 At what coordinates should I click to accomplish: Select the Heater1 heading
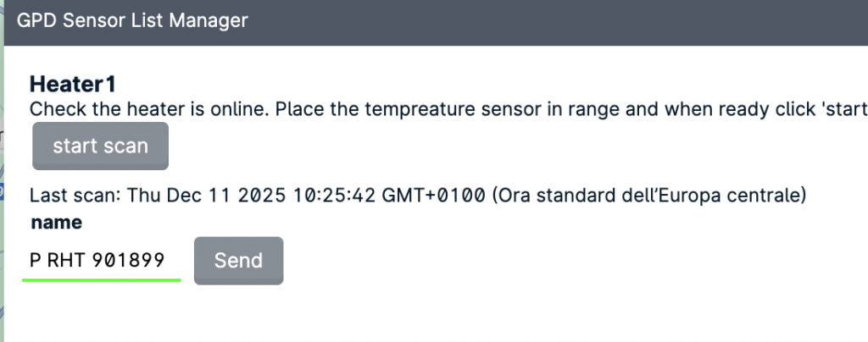(x=72, y=84)
